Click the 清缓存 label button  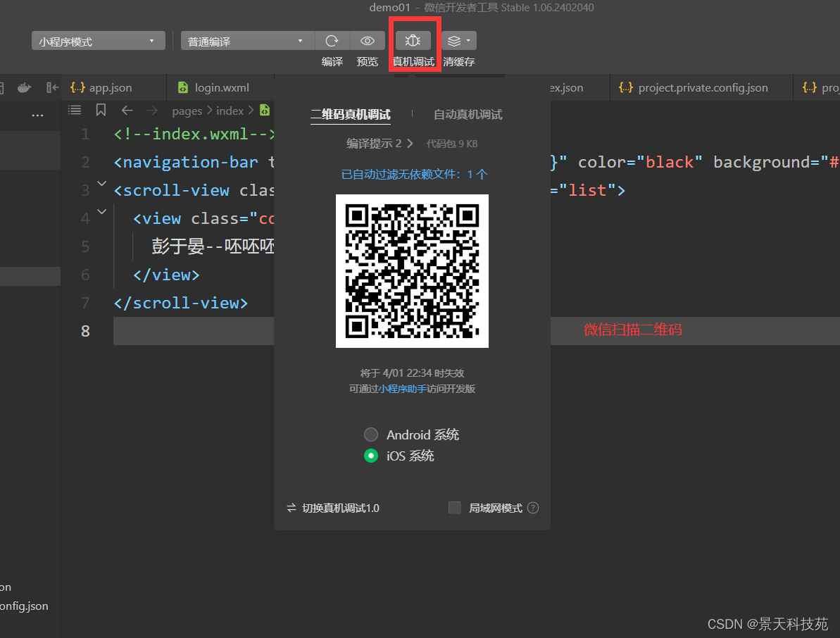coord(458,61)
